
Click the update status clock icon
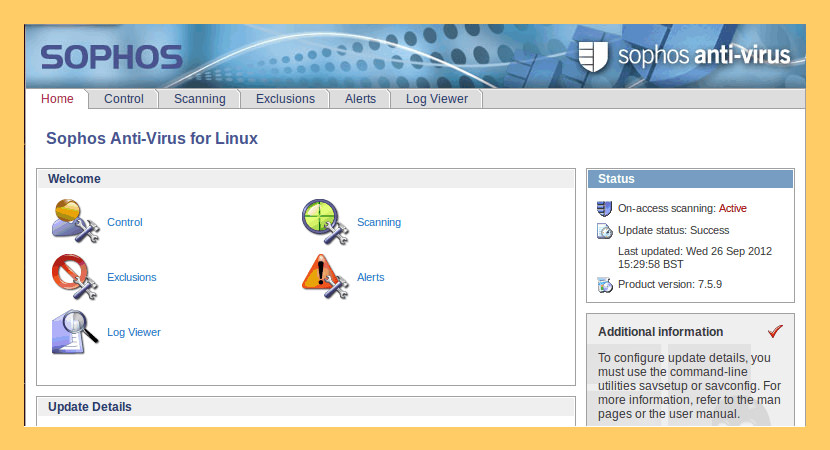click(x=605, y=231)
